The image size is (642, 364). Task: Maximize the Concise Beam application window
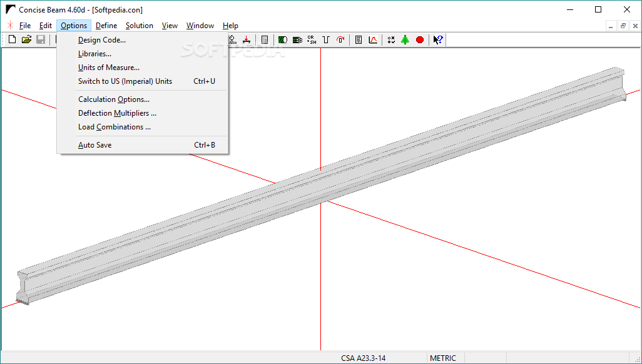[598, 9]
